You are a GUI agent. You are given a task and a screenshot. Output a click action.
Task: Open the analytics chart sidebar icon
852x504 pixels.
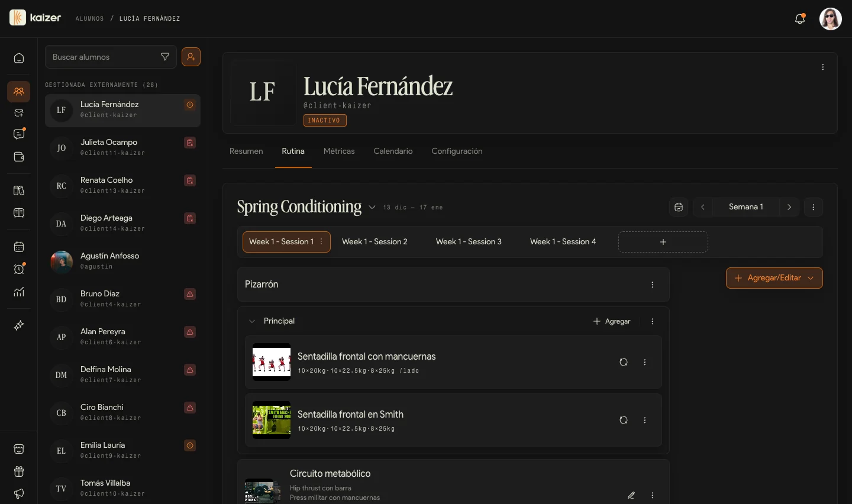pyautogui.click(x=19, y=292)
